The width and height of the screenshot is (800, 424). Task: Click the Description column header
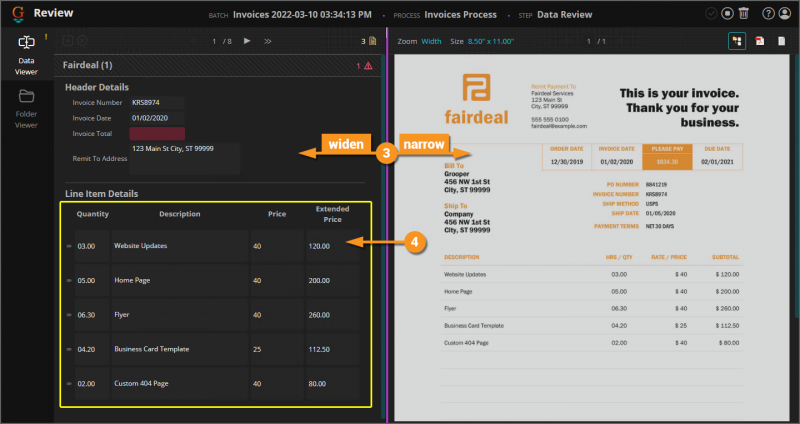click(x=180, y=214)
